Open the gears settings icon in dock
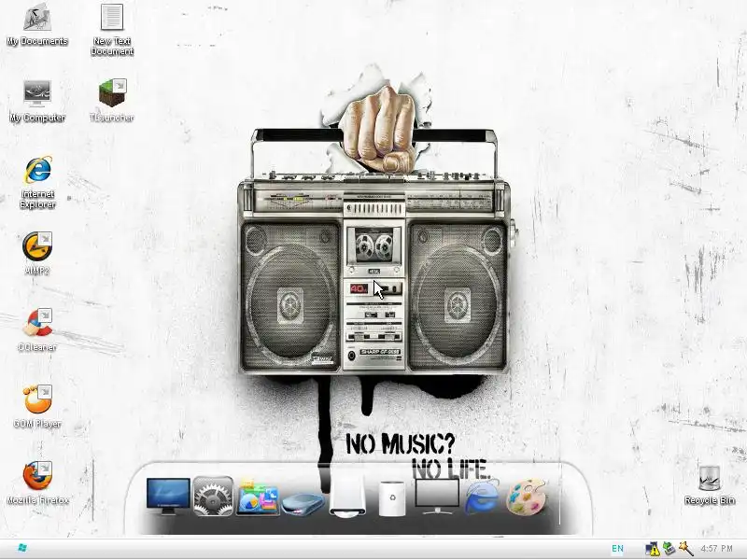The width and height of the screenshot is (747, 560). 213,497
